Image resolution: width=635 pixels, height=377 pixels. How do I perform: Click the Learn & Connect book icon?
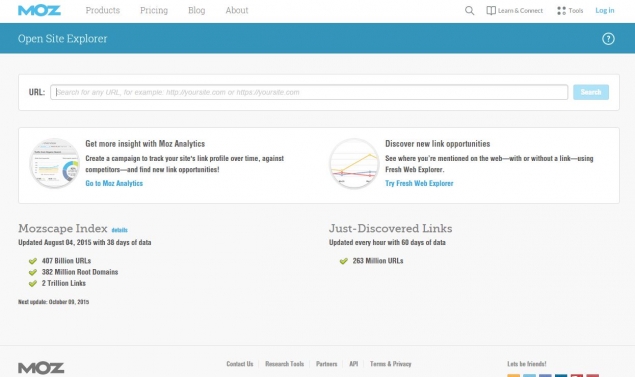click(491, 11)
